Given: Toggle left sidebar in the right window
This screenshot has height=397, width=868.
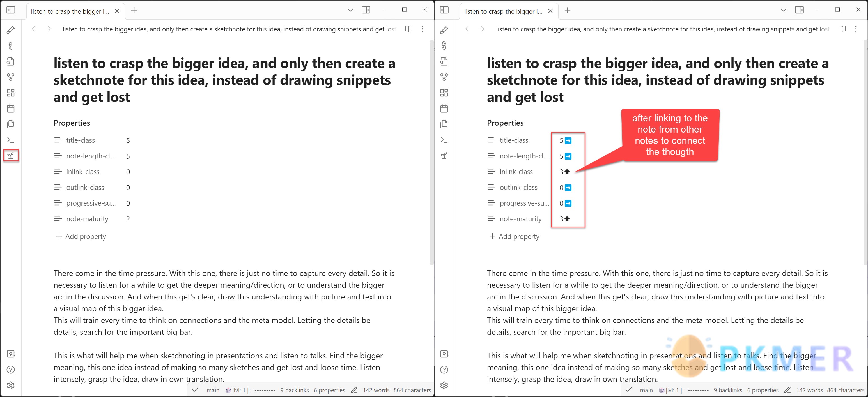Looking at the screenshot, I should pyautogui.click(x=444, y=10).
